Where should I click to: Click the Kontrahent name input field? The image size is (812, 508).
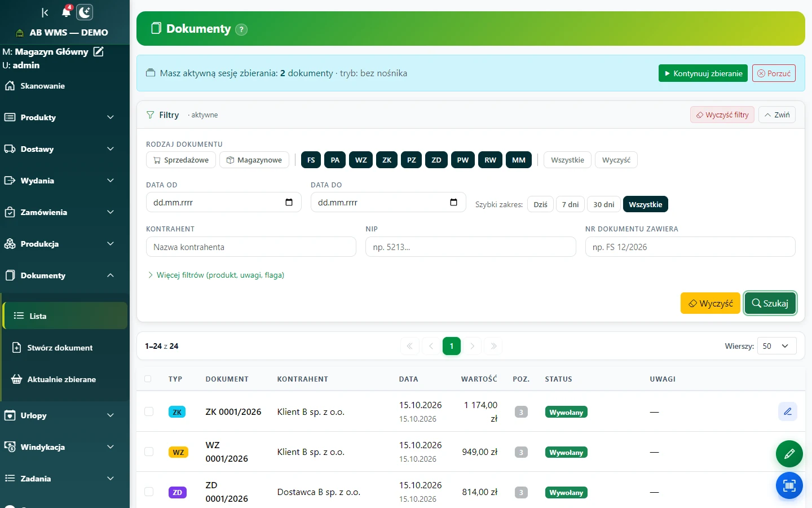pyautogui.click(x=251, y=247)
